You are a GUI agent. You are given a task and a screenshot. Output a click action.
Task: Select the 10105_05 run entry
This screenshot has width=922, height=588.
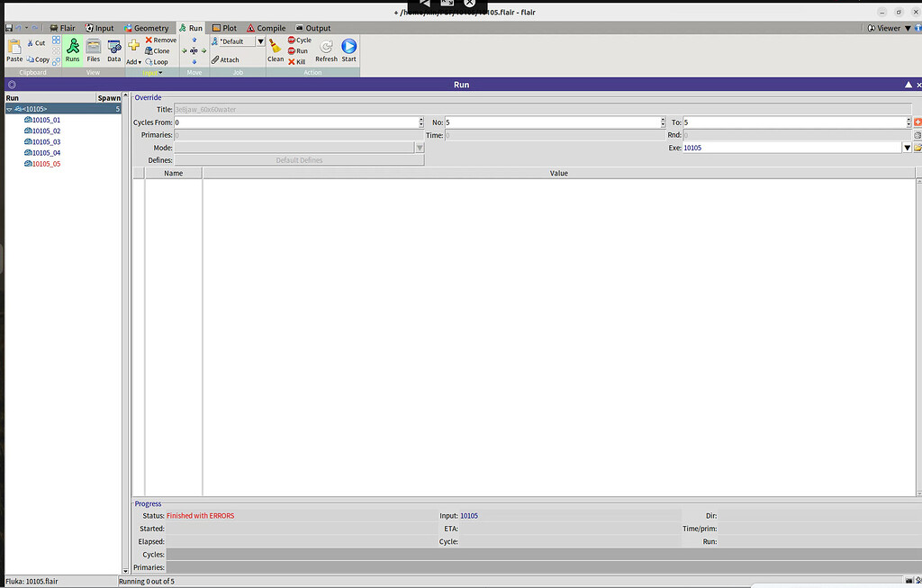point(46,164)
